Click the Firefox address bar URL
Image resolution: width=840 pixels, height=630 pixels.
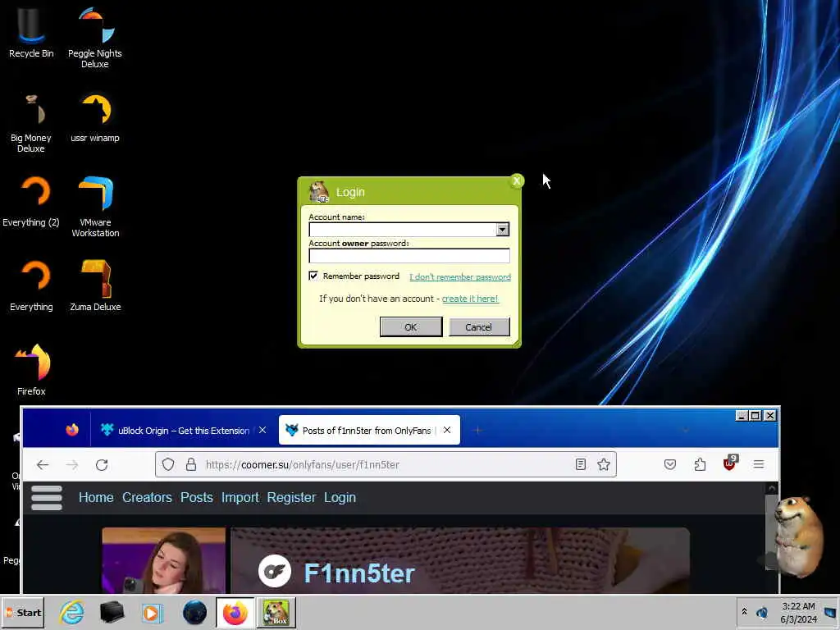click(303, 464)
